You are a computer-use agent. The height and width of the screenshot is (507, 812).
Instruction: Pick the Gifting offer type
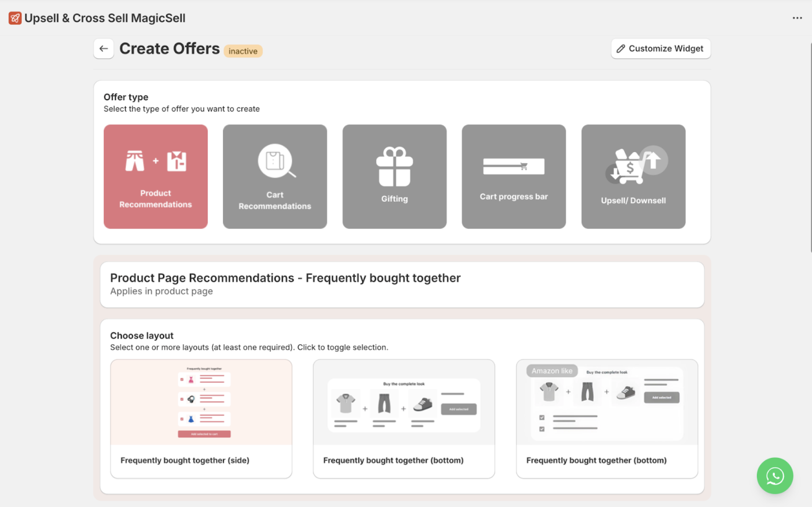pyautogui.click(x=395, y=176)
